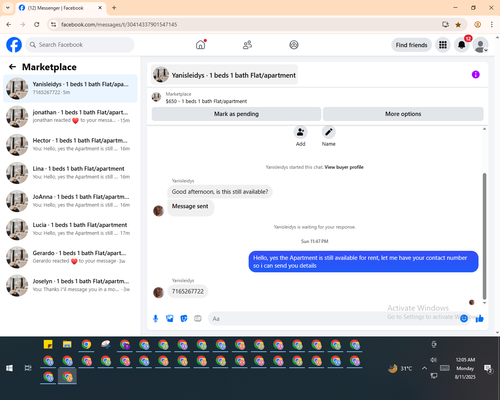Reload the page
This screenshot has height=400, width=500.
tap(37, 24)
